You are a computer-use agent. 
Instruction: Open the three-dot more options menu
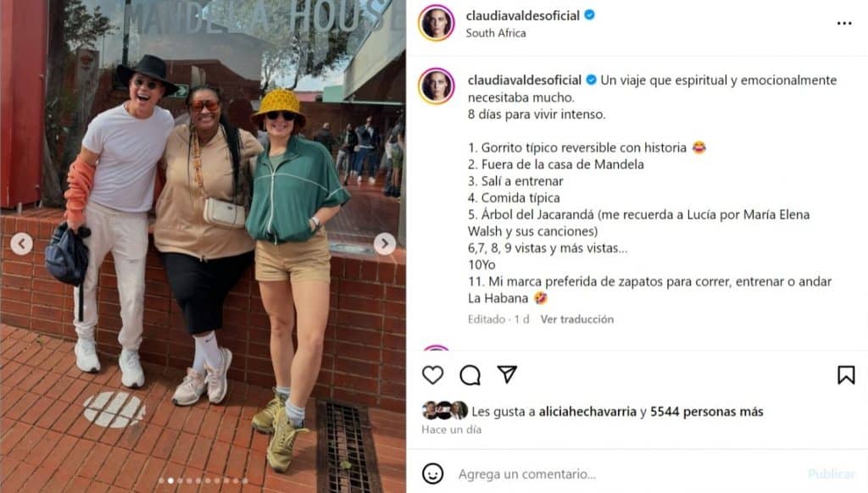pos(844,23)
